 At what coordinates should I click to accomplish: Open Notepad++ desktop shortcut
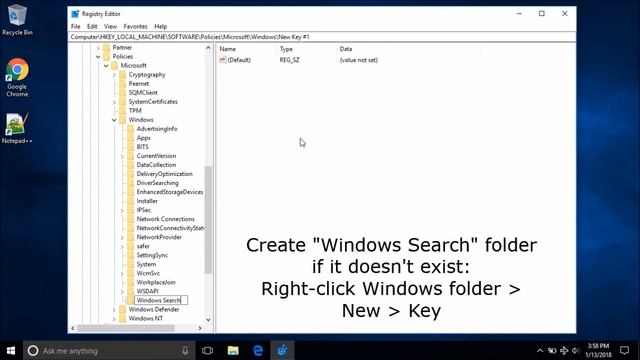click(x=17, y=128)
